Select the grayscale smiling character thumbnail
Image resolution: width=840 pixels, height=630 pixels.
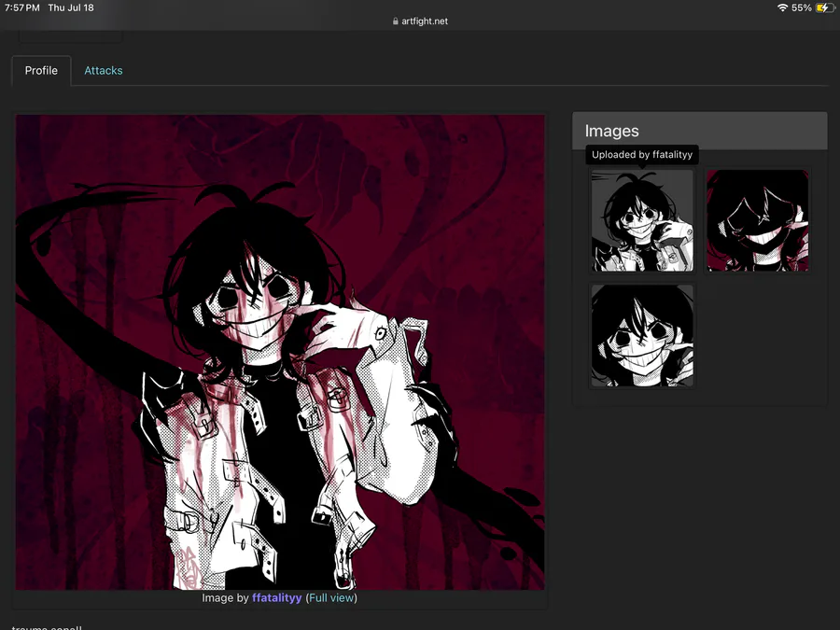pyautogui.click(x=642, y=220)
